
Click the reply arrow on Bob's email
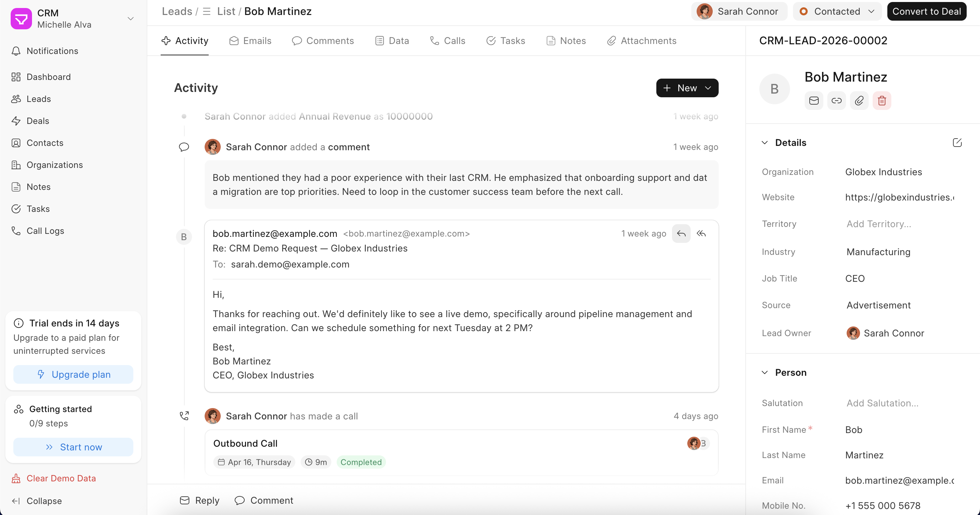[x=681, y=234]
